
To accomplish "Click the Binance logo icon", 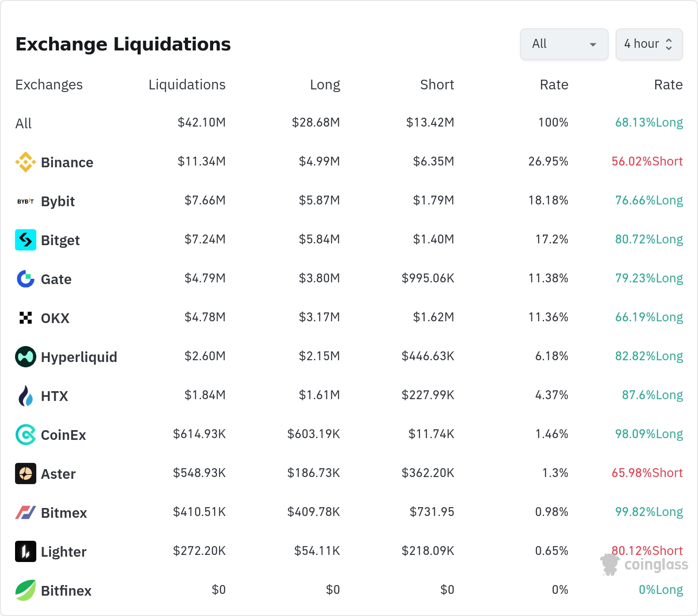I will [x=26, y=162].
